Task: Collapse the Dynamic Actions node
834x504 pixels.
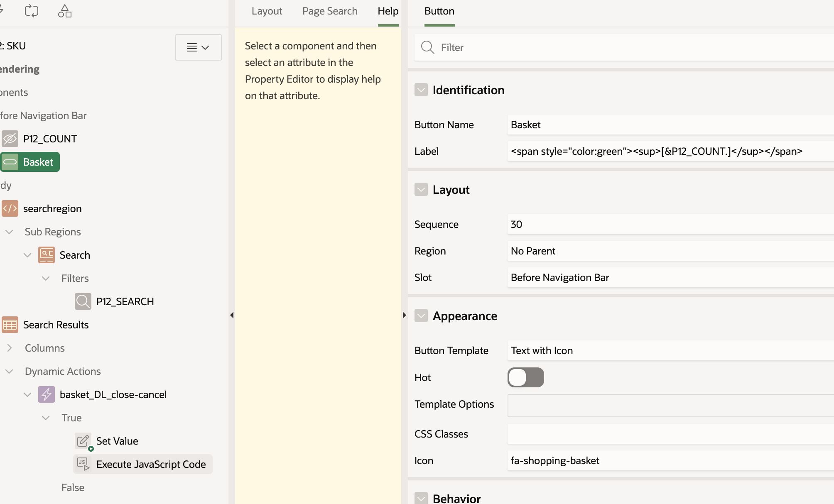Action: [9, 371]
